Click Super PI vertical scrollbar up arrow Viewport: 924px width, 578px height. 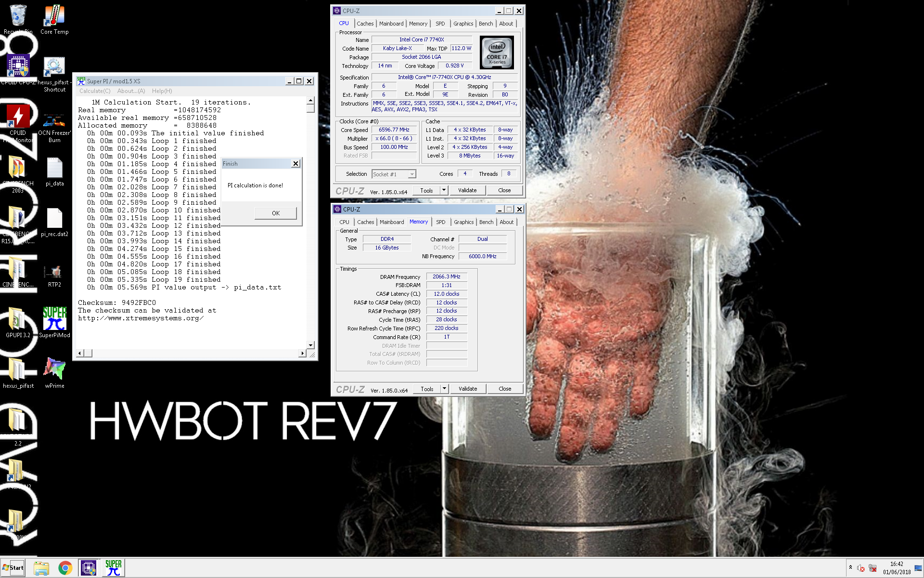pos(310,100)
